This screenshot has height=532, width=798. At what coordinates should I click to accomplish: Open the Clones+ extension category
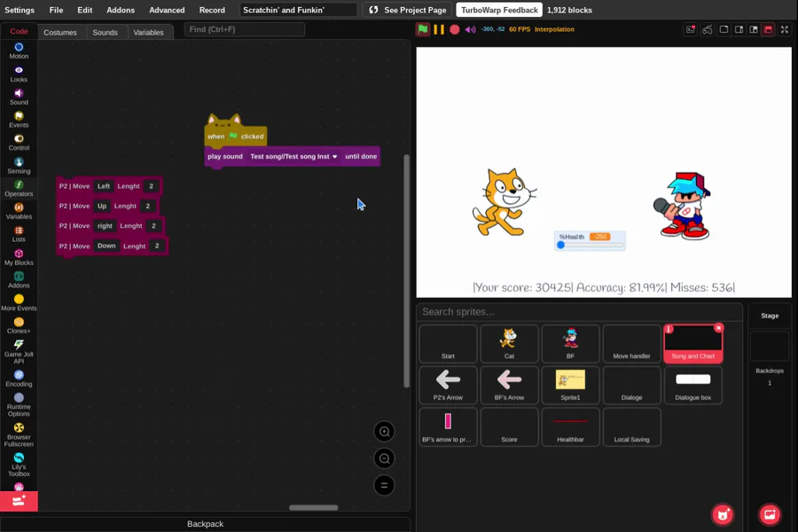19,325
